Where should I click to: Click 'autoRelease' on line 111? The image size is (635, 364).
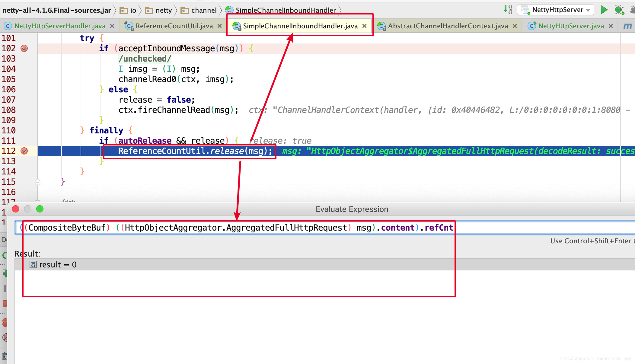145,141
